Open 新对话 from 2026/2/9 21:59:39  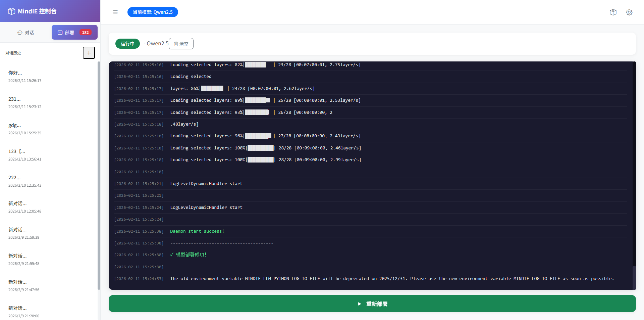coord(49,233)
